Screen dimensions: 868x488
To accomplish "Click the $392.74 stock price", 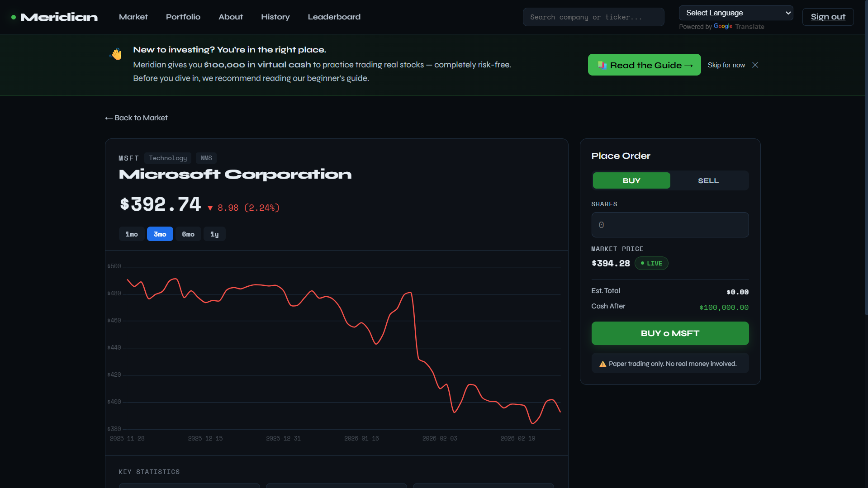I will coord(160,204).
